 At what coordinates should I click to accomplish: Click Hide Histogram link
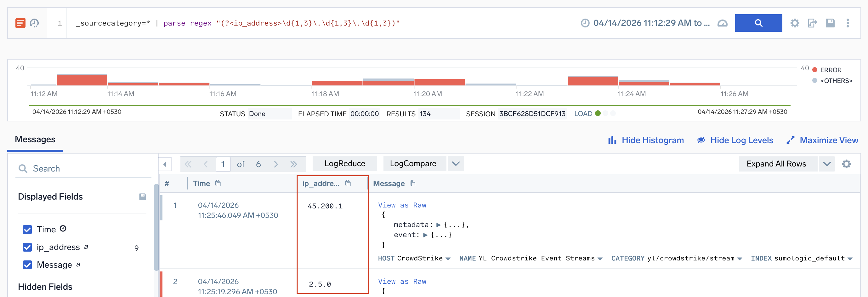click(x=652, y=140)
